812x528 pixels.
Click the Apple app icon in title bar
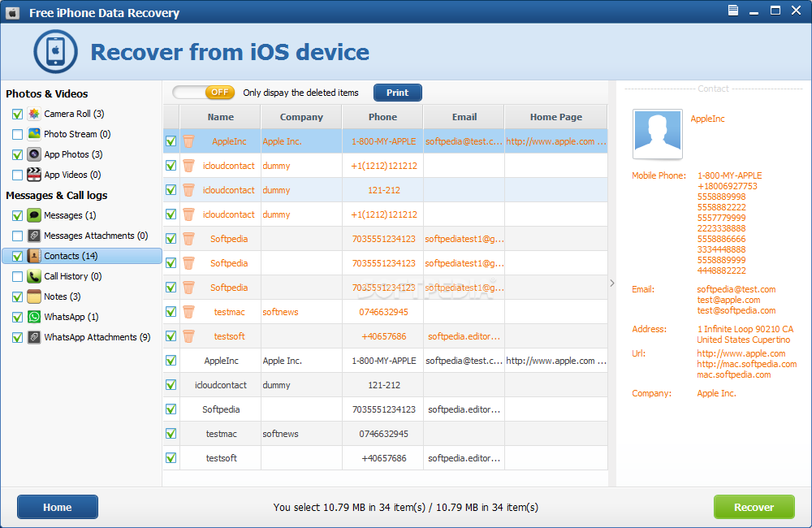(x=12, y=12)
